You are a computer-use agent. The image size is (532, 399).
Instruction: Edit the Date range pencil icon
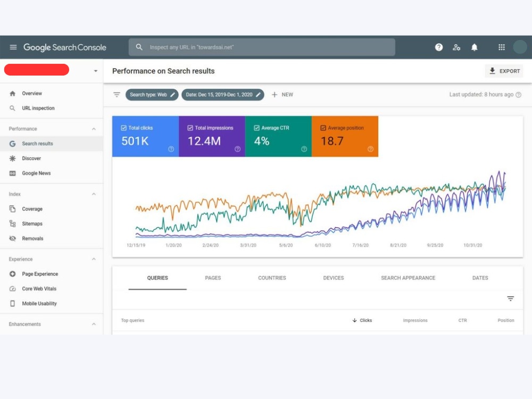pos(258,95)
